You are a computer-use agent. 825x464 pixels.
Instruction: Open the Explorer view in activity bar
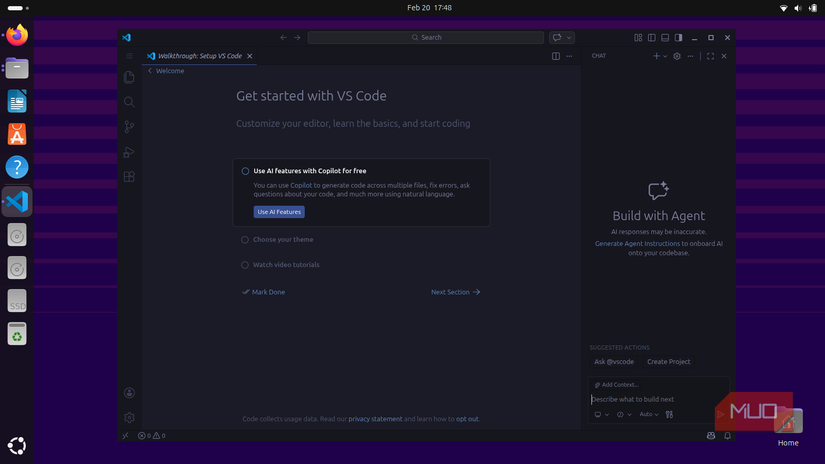point(129,77)
